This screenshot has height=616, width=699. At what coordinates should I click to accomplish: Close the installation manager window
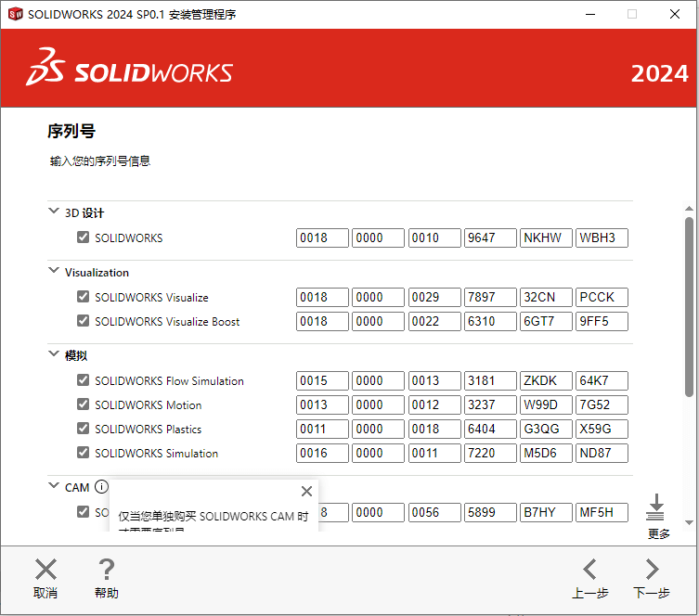point(675,14)
